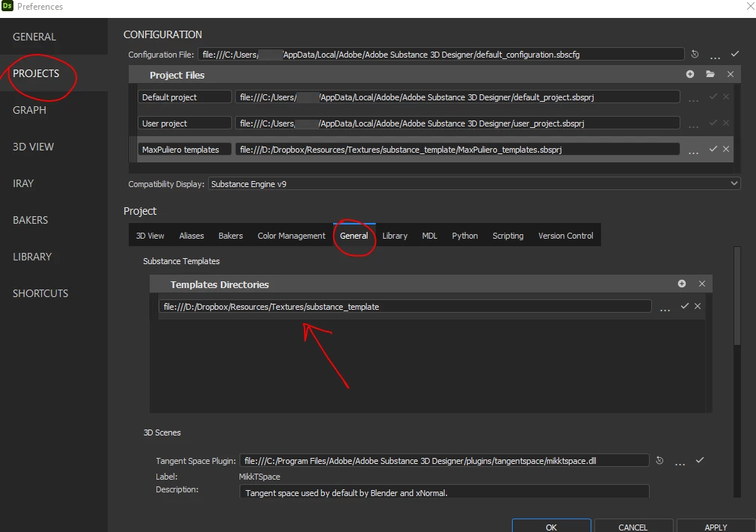Screen dimensions: 756x532
Task: Switch to the Python tab
Action: tap(465, 236)
